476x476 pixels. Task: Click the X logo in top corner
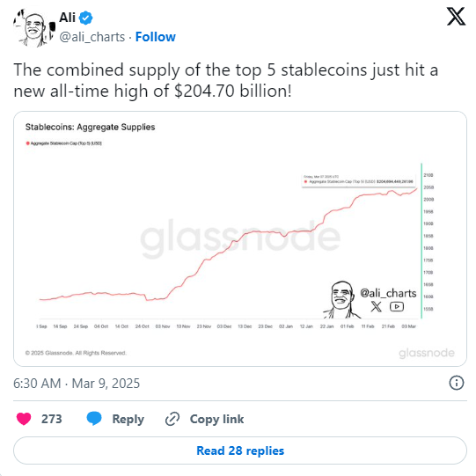(456, 17)
